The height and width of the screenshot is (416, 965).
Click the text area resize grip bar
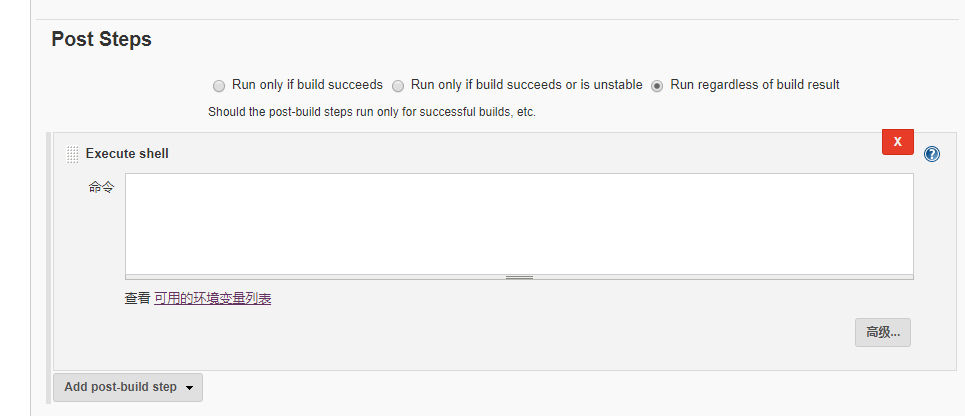[518, 277]
